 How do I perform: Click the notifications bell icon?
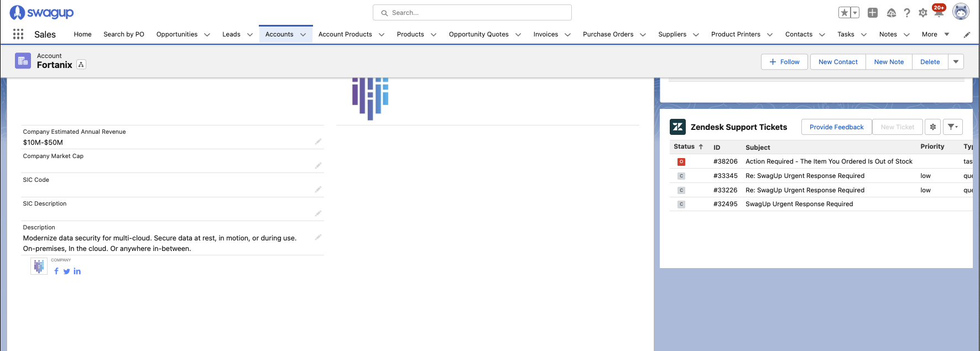[939, 13]
